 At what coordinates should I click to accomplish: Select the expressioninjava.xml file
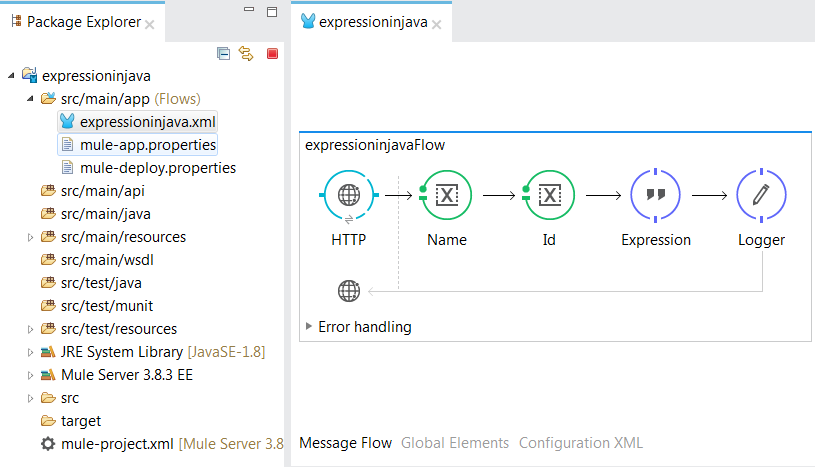coord(147,122)
